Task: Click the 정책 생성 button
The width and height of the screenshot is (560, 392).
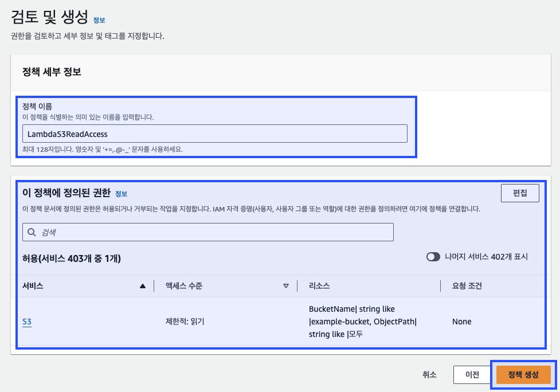Action: tap(523, 374)
